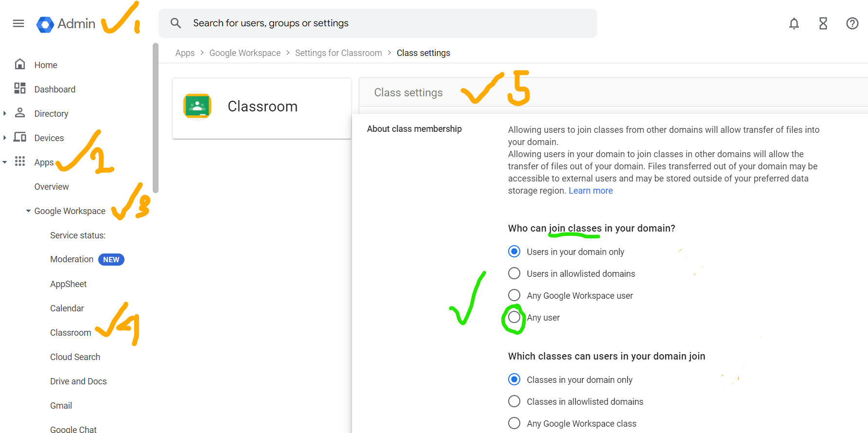Screen dimensions: 868x433
Task: Open Apps Overview page
Action: 52,187
